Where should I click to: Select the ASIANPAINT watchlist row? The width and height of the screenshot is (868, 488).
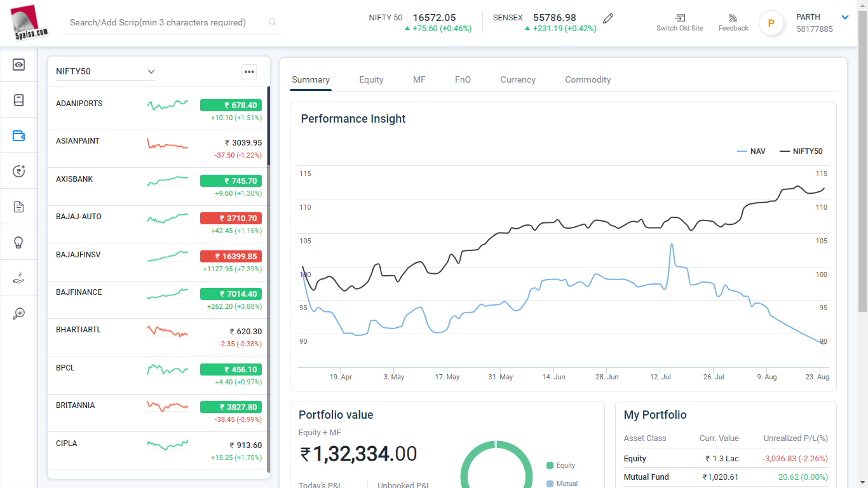[x=159, y=149]
